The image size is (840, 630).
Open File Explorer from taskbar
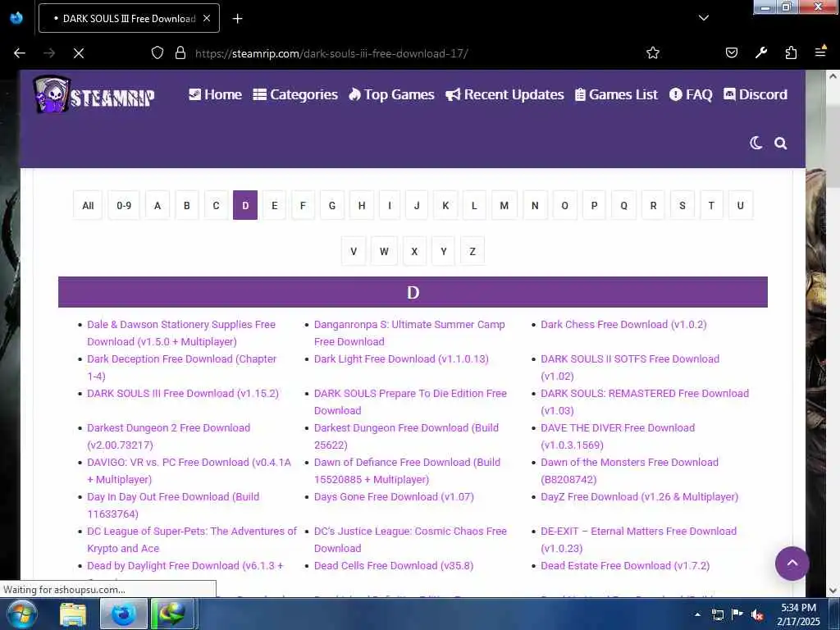click(73, 614)
